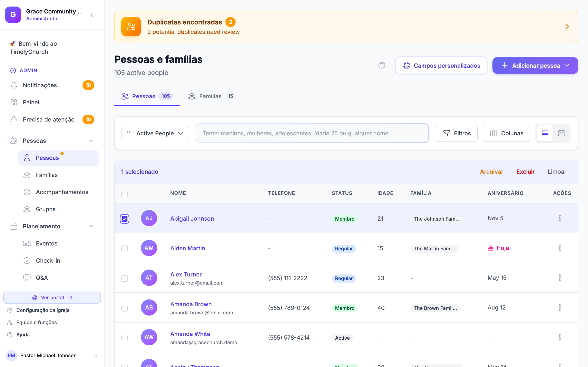The width and height of the screenshot is (588, 367).
Task: Focus the people search input field
Action: pos(312,133)
